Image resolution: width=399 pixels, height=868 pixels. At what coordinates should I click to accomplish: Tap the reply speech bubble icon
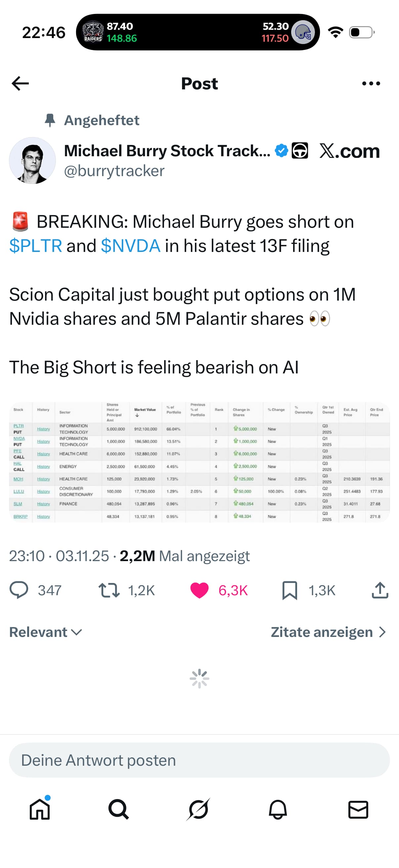19,590
